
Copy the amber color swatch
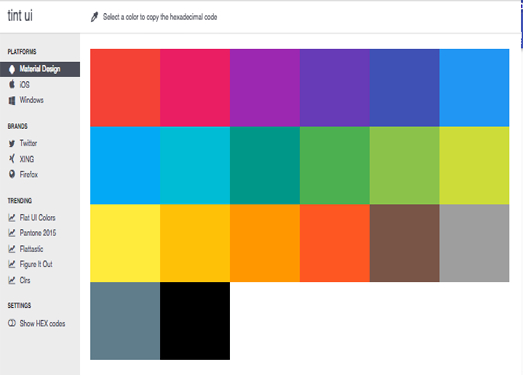[x=195, y=243]
